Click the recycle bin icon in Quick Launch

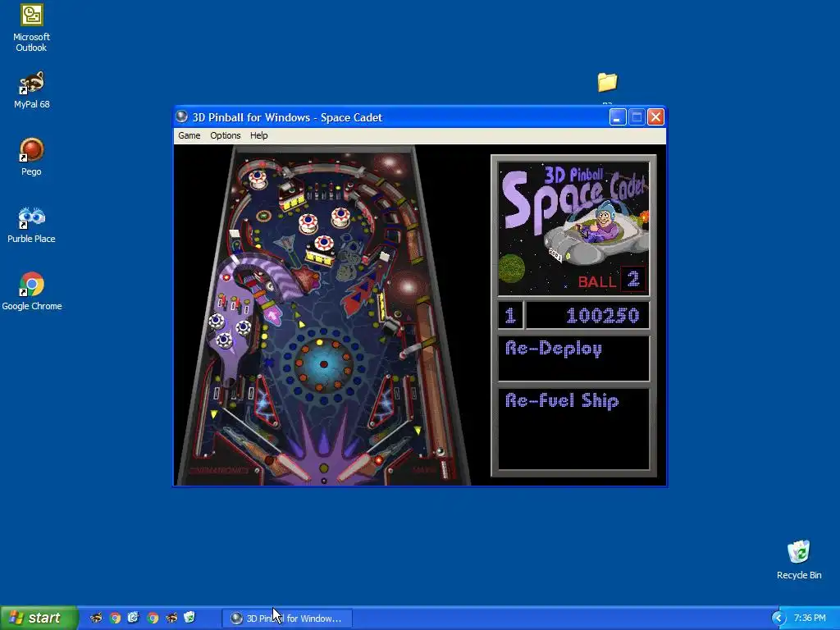pos(189,618)
